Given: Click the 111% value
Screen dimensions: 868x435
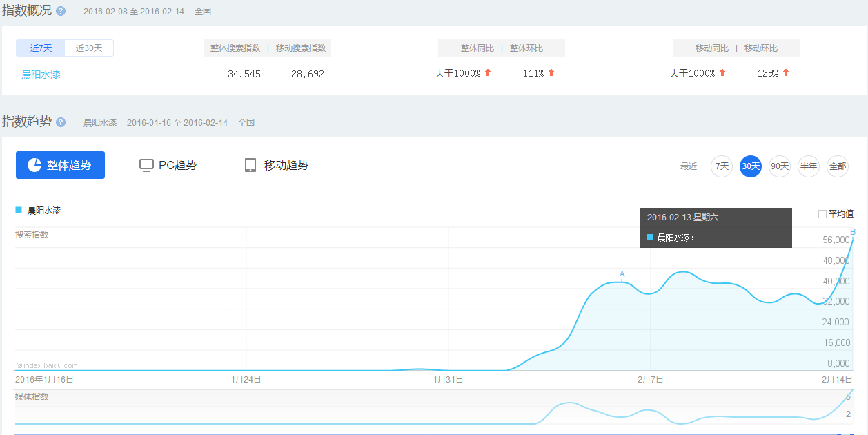Looking at the screenshot, I should click(x=533, y=73).
